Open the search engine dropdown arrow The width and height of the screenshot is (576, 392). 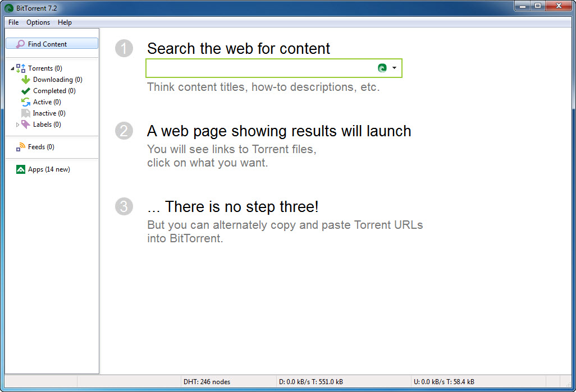(x=395, y=68)
